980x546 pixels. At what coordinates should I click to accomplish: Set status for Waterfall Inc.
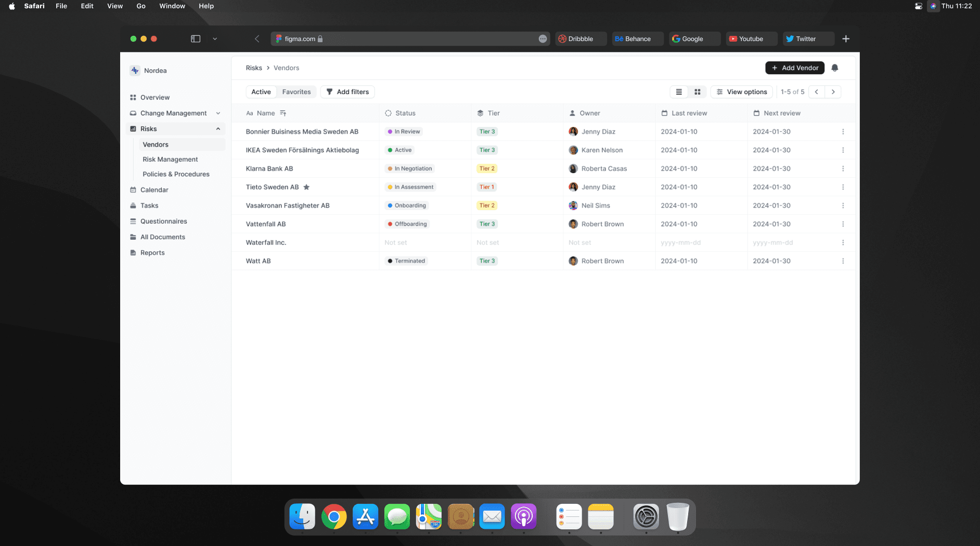395,242
